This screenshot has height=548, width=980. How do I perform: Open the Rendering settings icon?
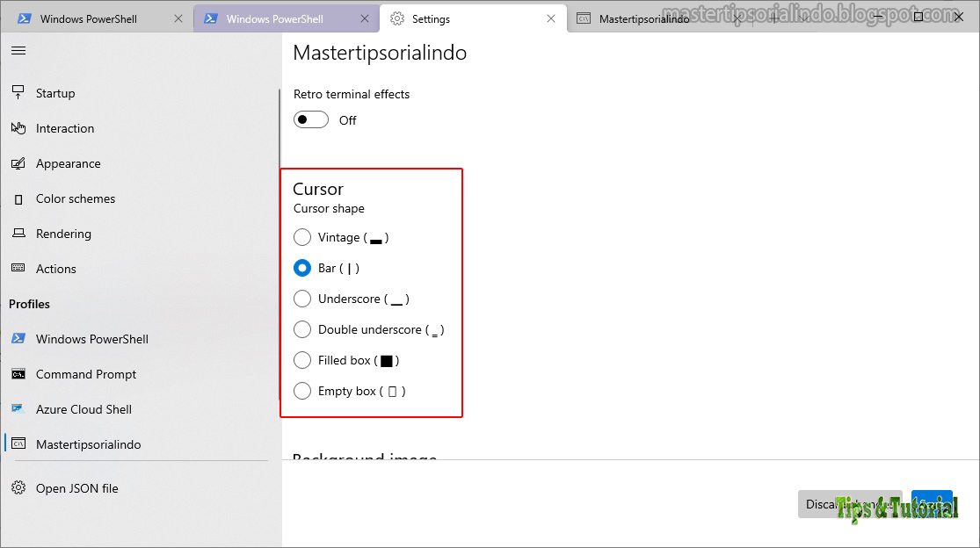[18, 234]
